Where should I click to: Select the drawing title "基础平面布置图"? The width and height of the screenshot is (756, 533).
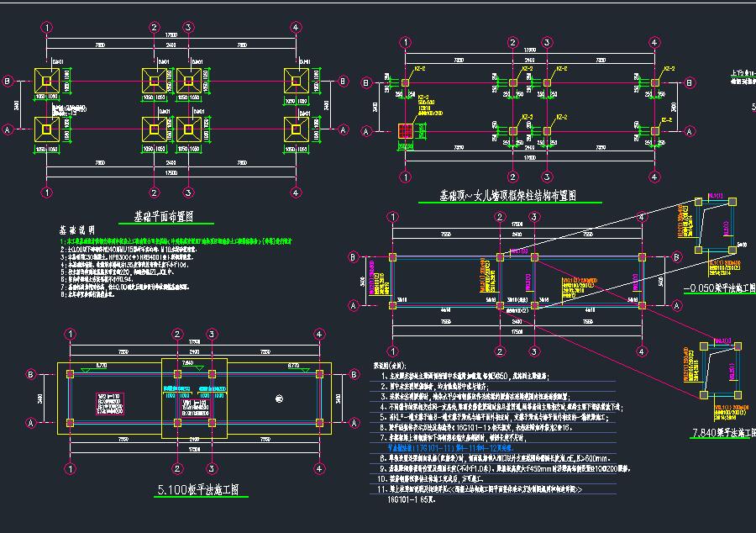(164, 216)
